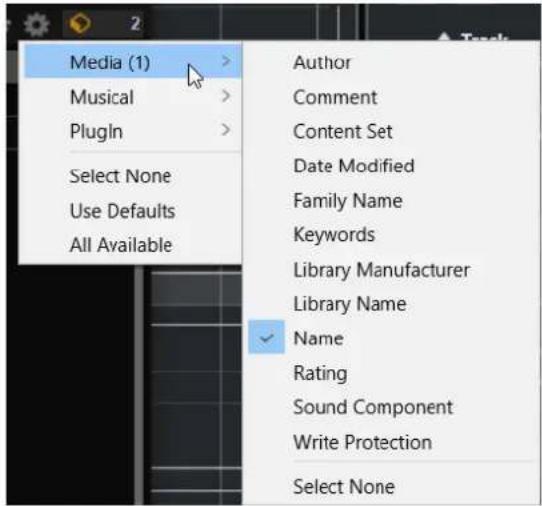
Task: Toggle the Content Set attribute
Action: 343,132
